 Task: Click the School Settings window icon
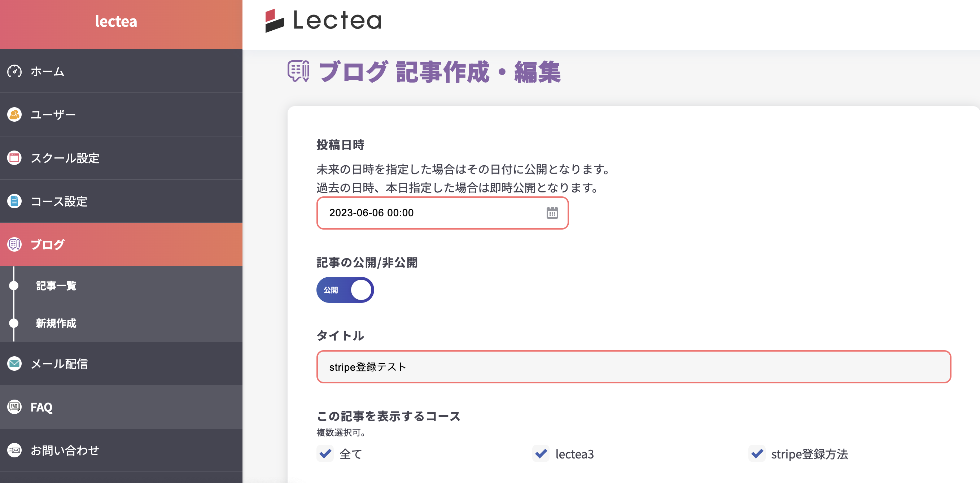click(14, 158)
